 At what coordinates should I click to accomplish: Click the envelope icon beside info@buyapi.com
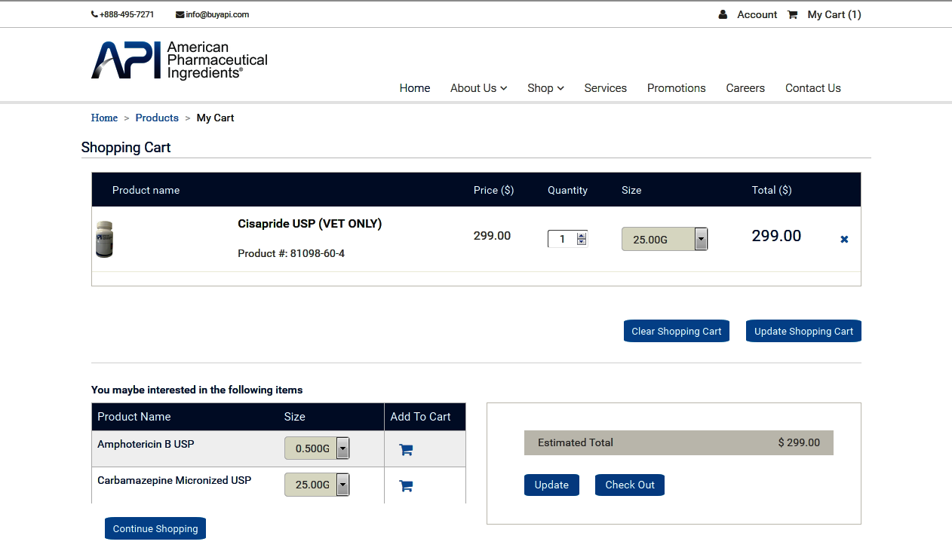point(180,14)
